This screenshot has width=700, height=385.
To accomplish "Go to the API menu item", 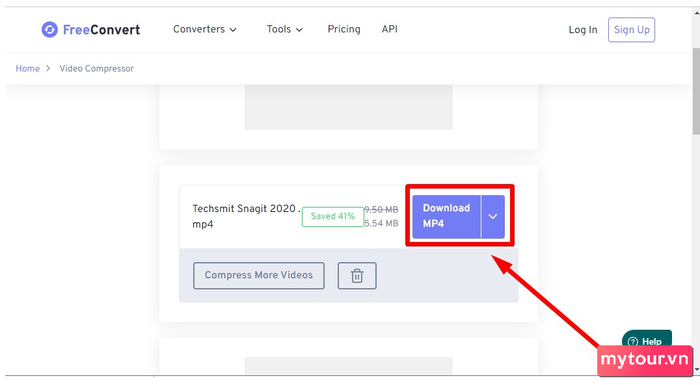I will [x=389, y=29].
